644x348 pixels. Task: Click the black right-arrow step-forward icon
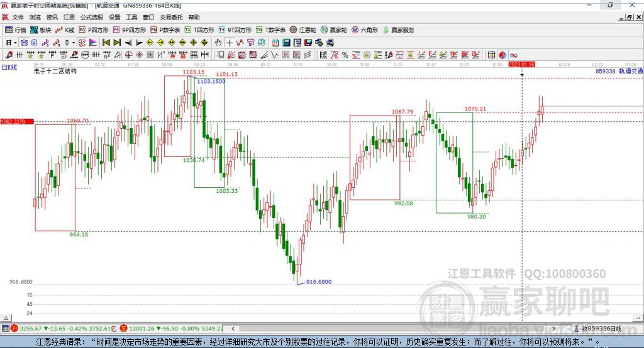coord(139,43)
